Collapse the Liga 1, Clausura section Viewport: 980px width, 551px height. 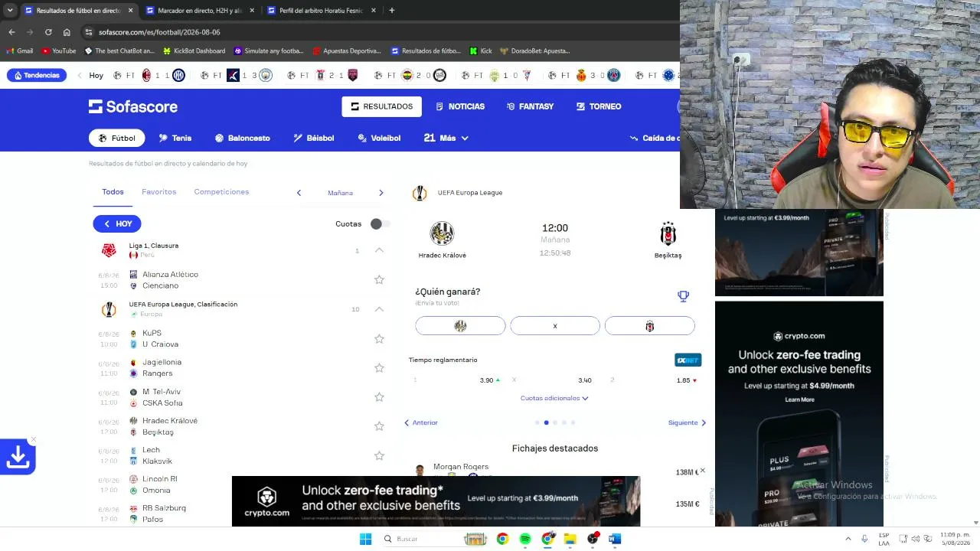[379, 250]
